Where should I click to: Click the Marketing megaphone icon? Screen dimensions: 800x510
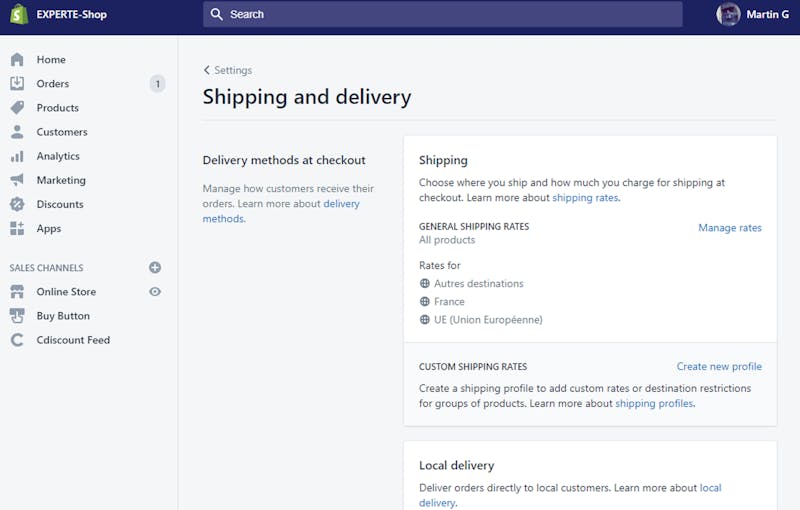[x=17, y=180]
